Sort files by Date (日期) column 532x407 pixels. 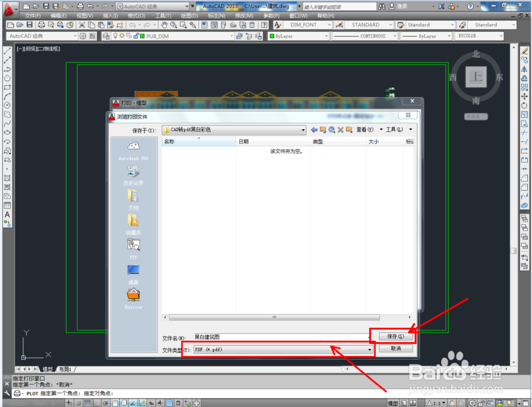[x=273, y=142]
